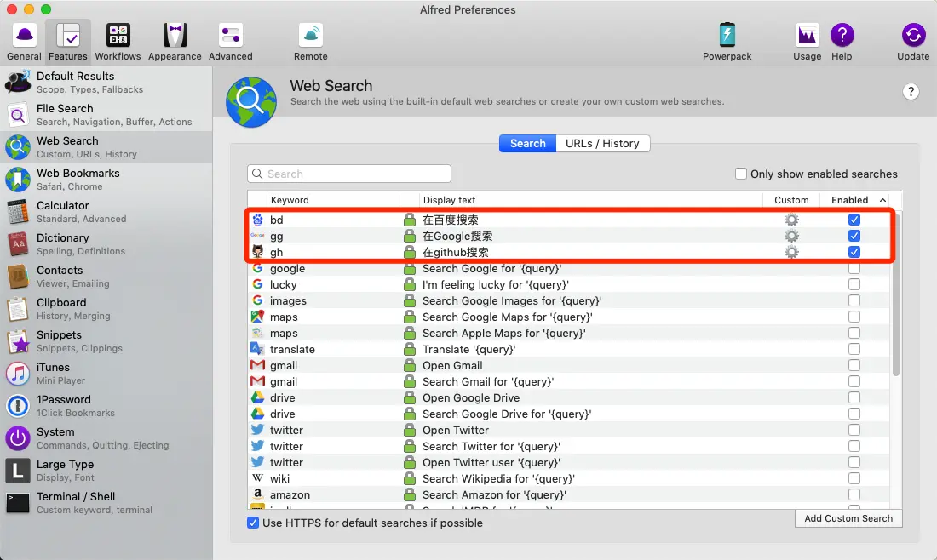Select the Search Amazon for '{query}' row
Viewport: 937px width, 560px height.
click(568, 494)
